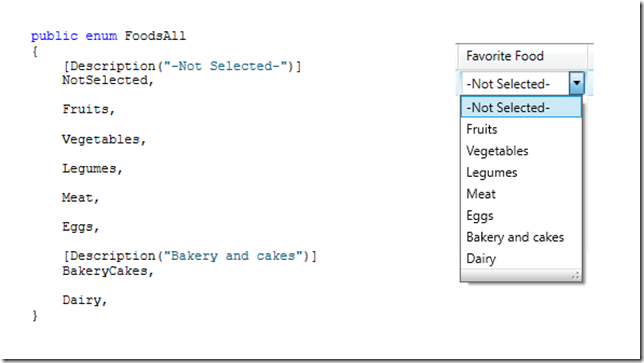Open the Favorite Food combo box arrow
This screenshot has width=644, height=363.
coord(576,83)
